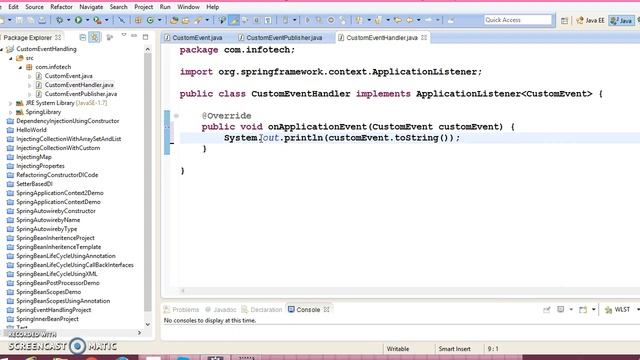The width and height of the screenshot is (640, 360).
Task: Open the dropdown next to Run icon
Action: coord(87,20)
